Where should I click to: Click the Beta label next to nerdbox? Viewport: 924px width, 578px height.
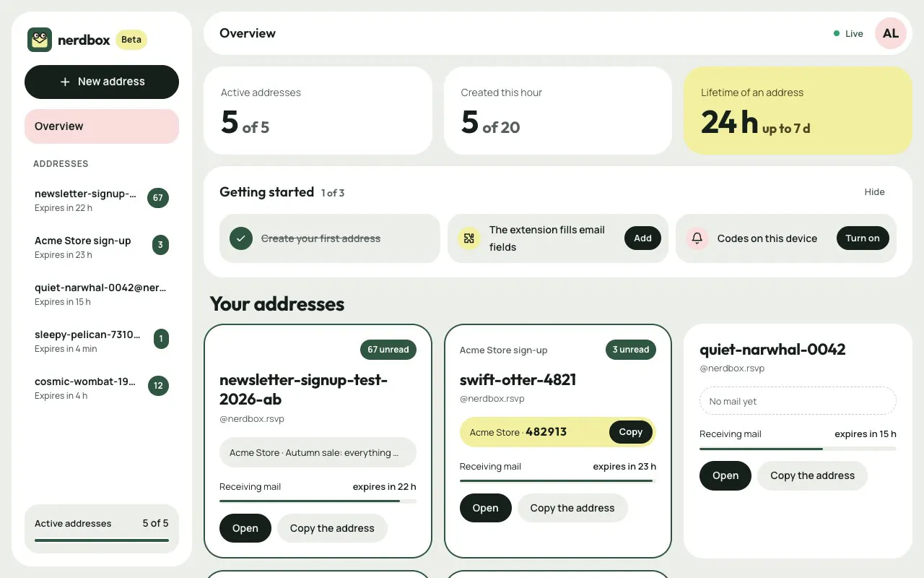point(131,40)
